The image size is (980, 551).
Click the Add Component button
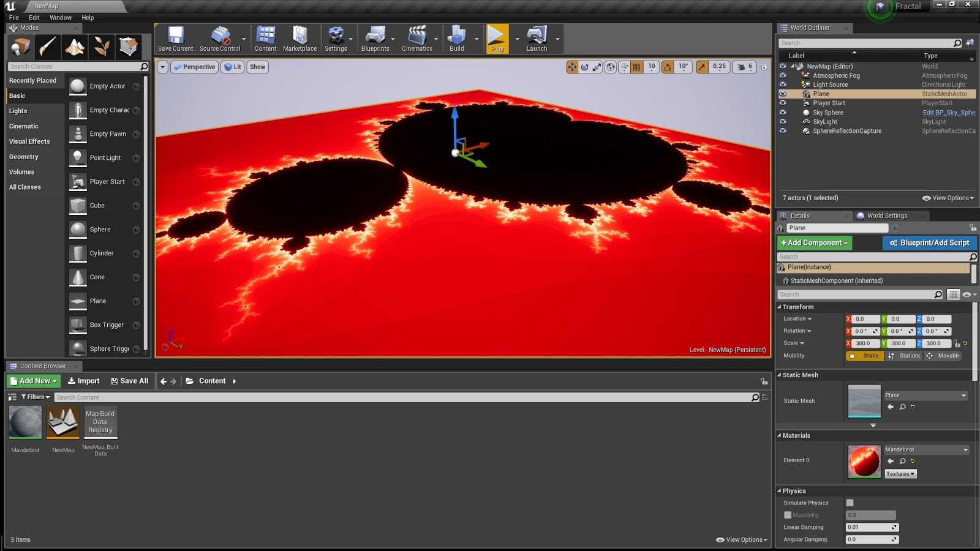(x=814, y=243)
